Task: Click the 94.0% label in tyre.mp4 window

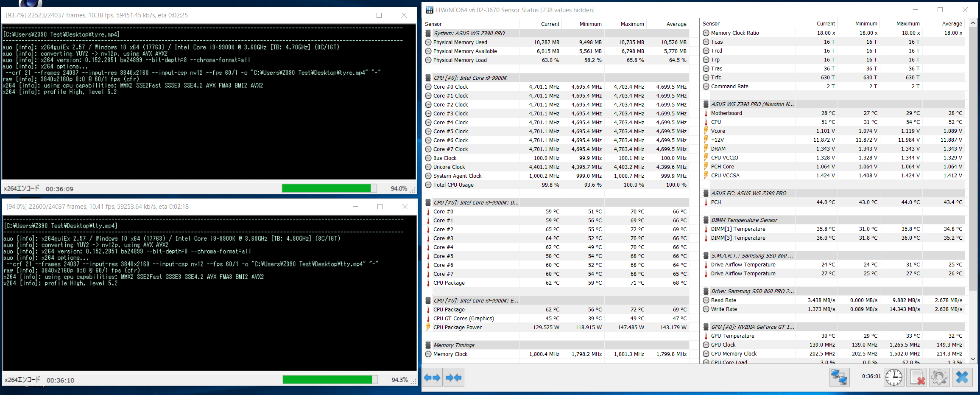Action: pyautogui.click(x=399, y=188)
